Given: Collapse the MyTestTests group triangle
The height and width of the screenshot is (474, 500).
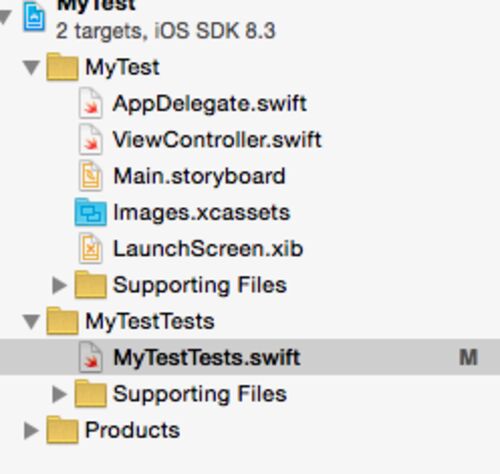Looking at the screenshot, I should (x=32, y=322).
